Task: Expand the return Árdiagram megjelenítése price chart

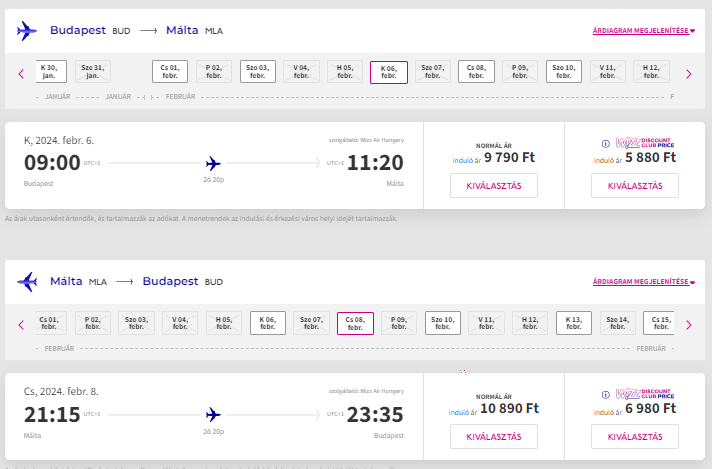Action: (644, 281)
